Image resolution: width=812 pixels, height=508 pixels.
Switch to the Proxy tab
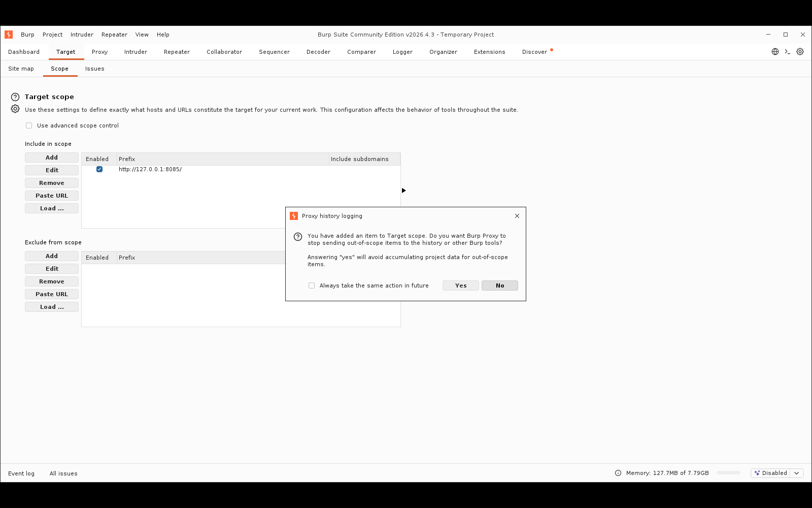point(100,52)
